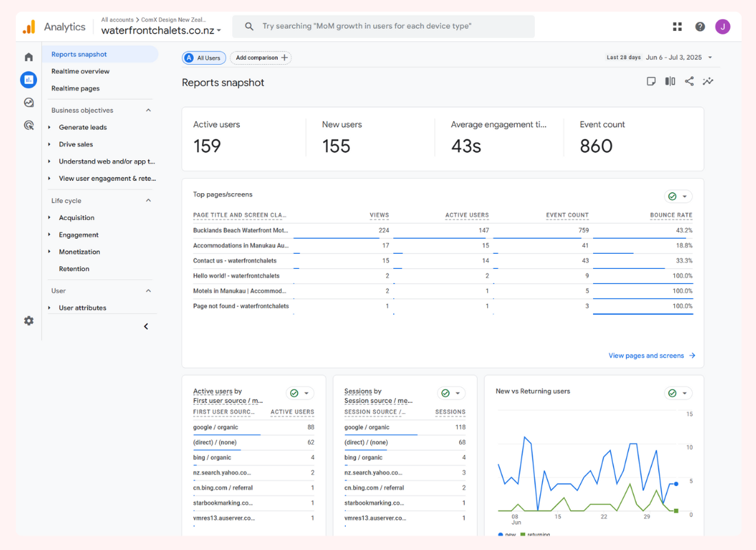Open the Help question mark icon
This screenshot has height=550, width=756.
[700, 27]
